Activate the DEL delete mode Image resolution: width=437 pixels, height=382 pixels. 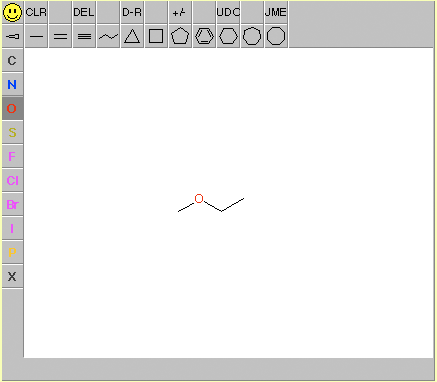(x=84, y=12)
